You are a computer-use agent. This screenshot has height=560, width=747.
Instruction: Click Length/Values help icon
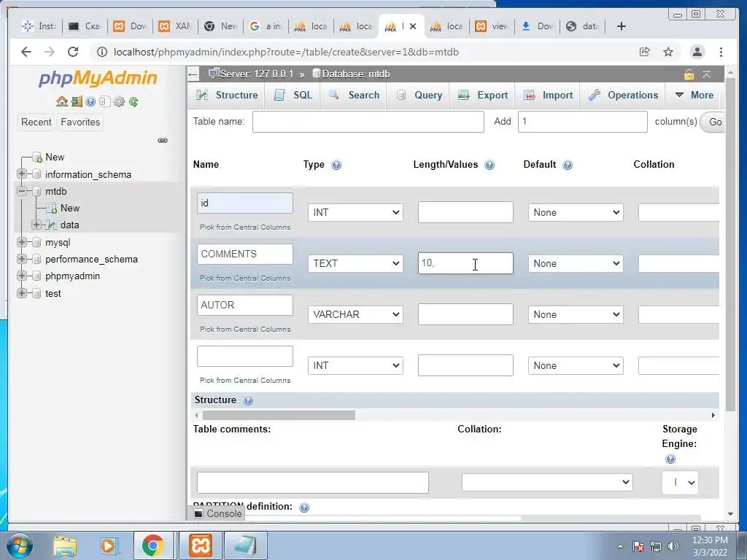pyautogui.click(x=489, y=165)
